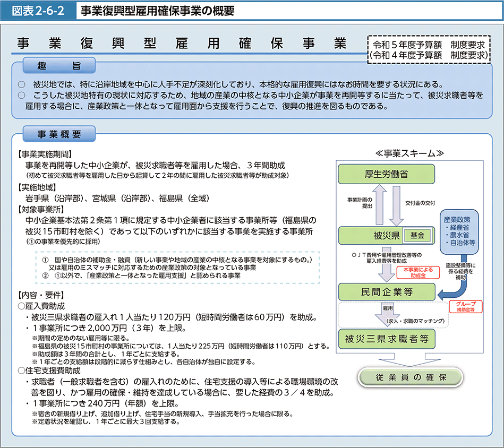The height and width of the screenshot is (448, 504).
Task: Select the 趣旨 section header tab
Action: (59, 66)
